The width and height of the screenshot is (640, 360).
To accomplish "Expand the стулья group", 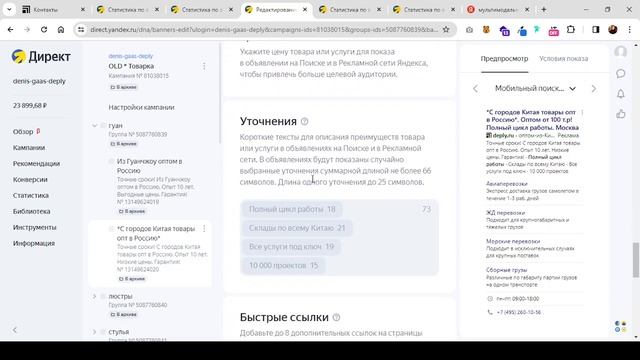I will [x=94, y=332].
